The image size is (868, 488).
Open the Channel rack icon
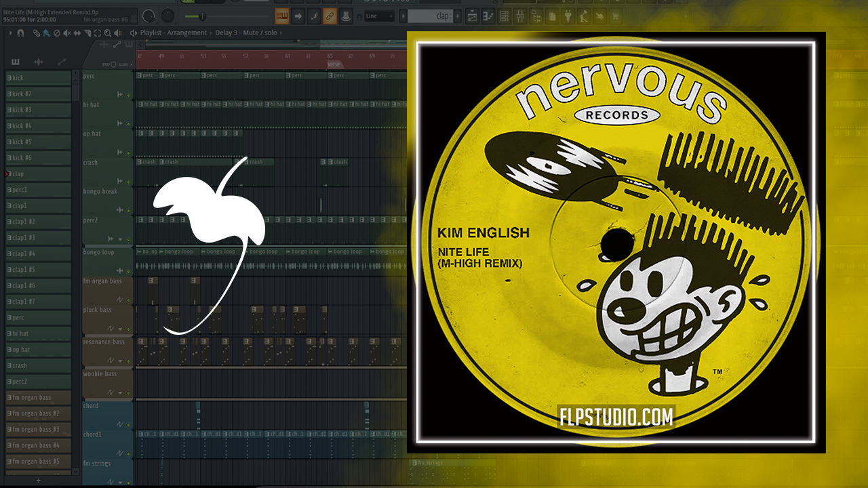pos(503,16)
